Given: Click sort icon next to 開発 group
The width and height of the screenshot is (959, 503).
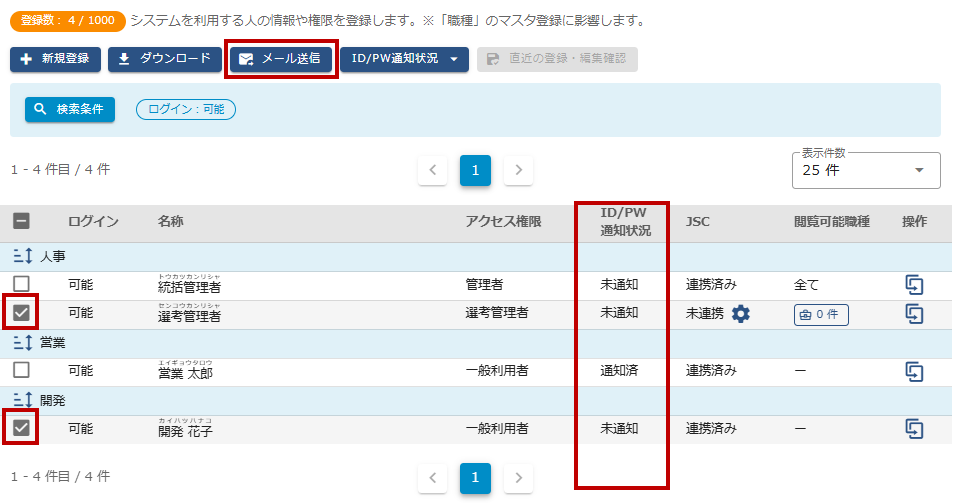Looking at the screenshot, I should [23, 401].
